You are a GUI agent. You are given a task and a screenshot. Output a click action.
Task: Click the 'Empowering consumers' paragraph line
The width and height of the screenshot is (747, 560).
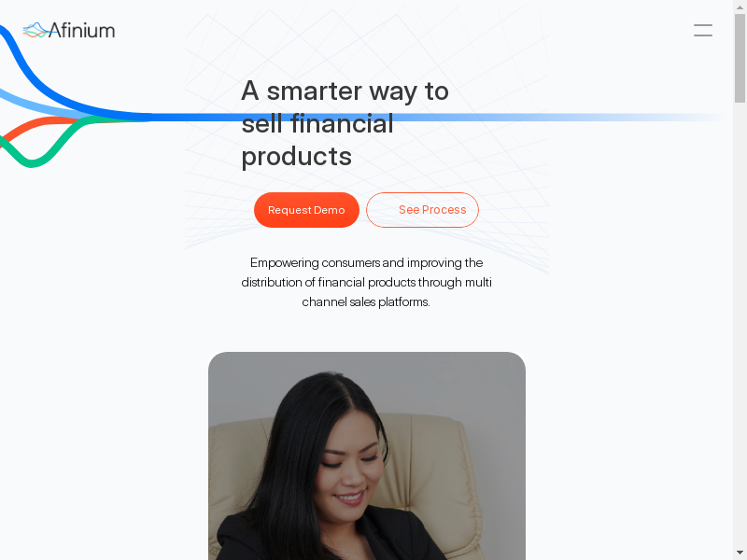pos(366,263)
